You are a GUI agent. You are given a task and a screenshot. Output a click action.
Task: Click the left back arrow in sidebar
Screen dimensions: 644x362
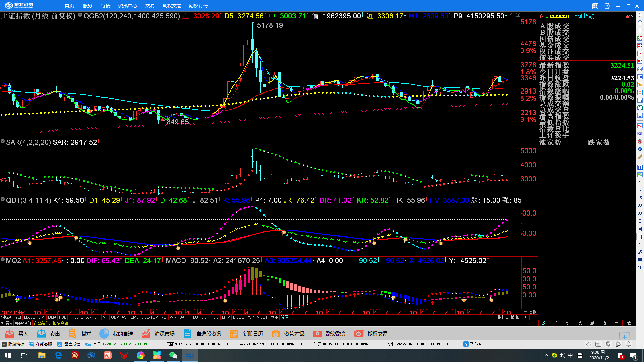point(640,15)
